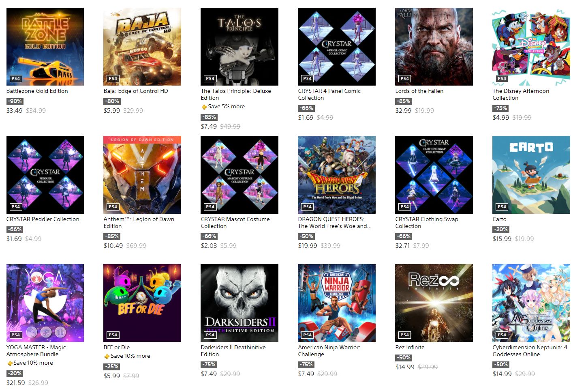This screenshot has height=389, width=588.
Task: Click CRYSTAR Mascot Costume Collection title
Action: [x=235, y=222]
